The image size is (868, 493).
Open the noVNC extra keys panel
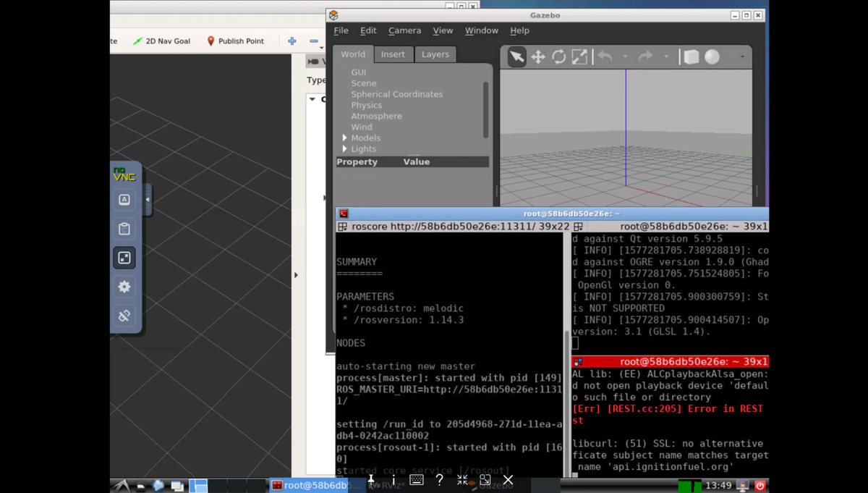tap(124, 200)
